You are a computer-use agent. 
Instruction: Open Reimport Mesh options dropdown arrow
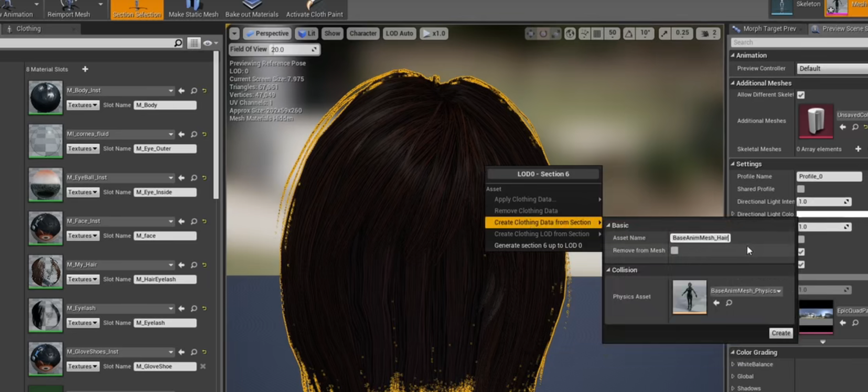(101, 4)
